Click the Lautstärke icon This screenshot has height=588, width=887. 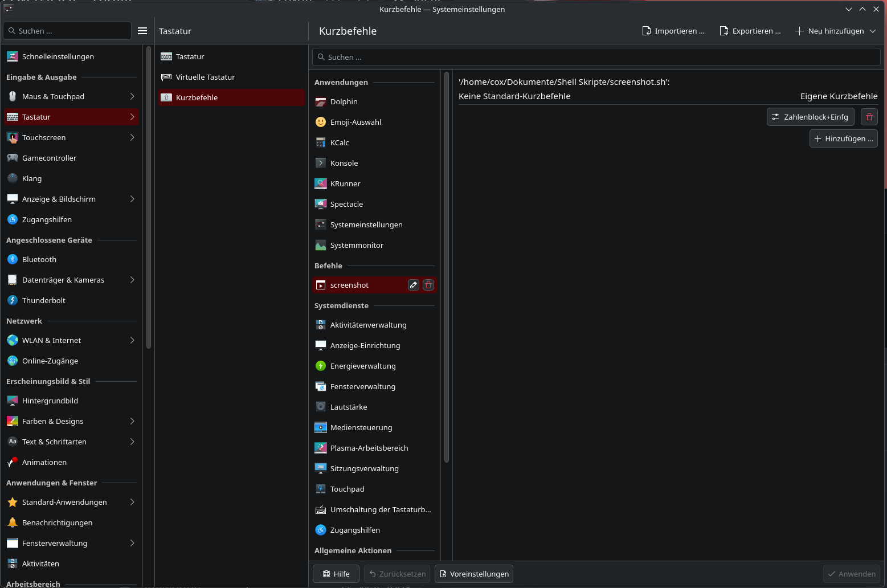coord(321,407)
